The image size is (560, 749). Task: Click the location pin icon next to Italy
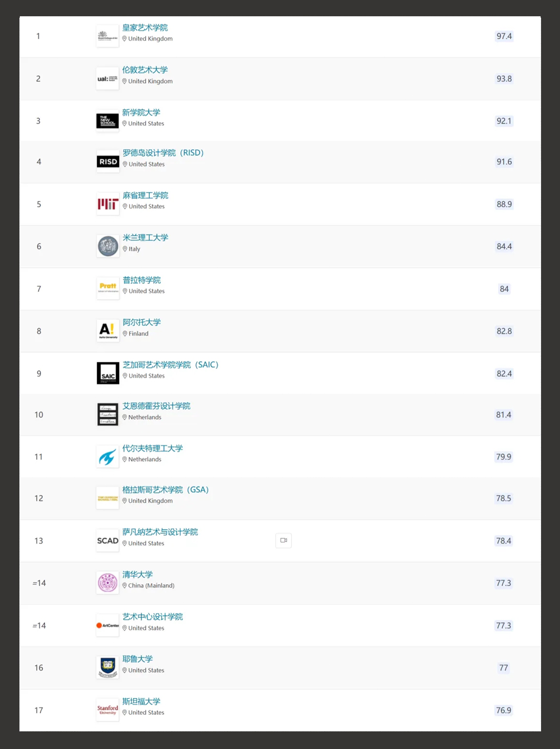[125, 249]
